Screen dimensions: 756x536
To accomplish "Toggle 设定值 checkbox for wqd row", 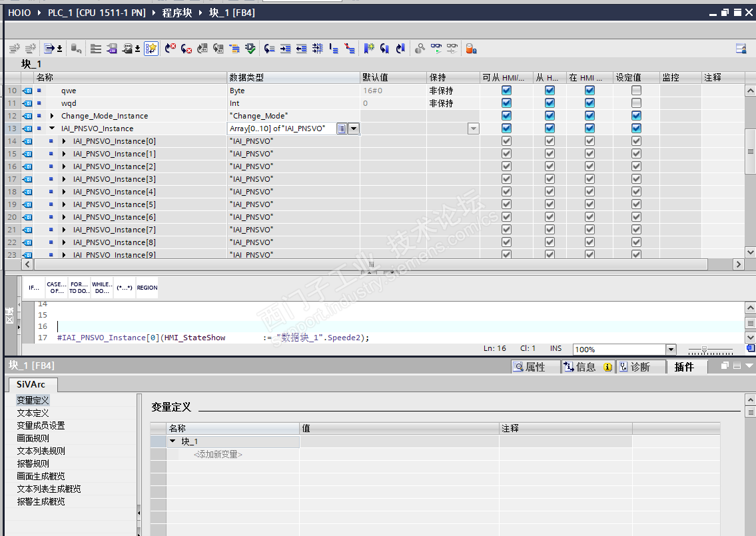I will (x=636, y=103).
